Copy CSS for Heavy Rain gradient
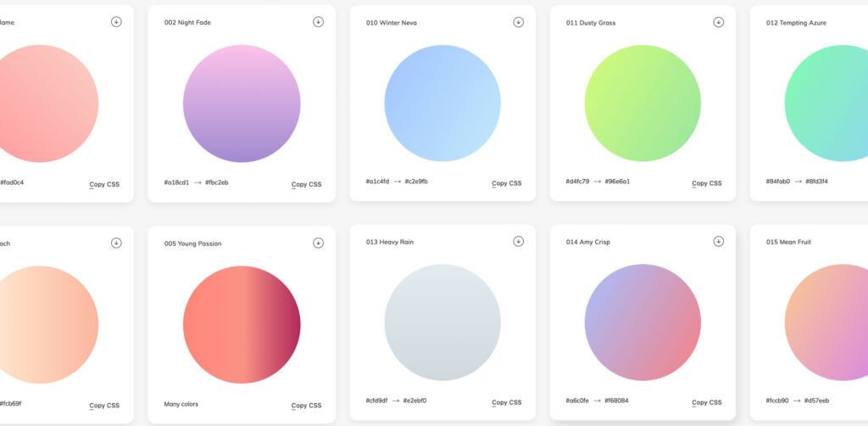The image size is (868, 426). (507, 403)
